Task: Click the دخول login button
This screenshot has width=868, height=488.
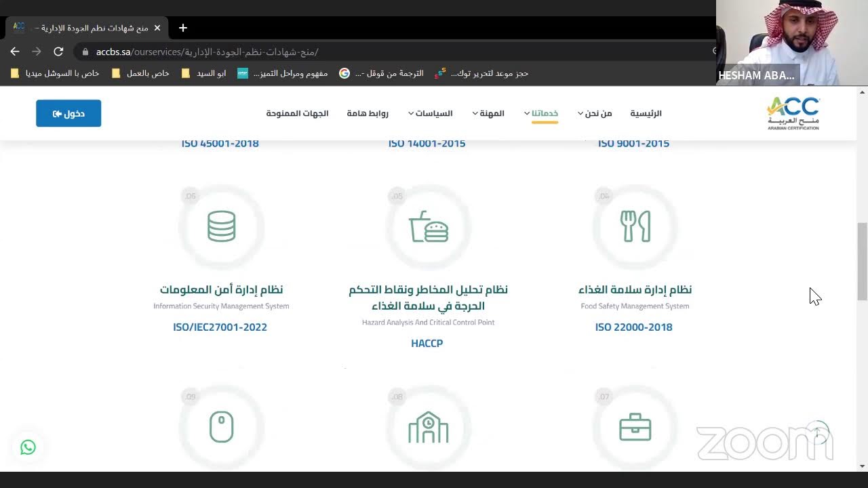Action: pyautogui.click(x=68, y=113)
